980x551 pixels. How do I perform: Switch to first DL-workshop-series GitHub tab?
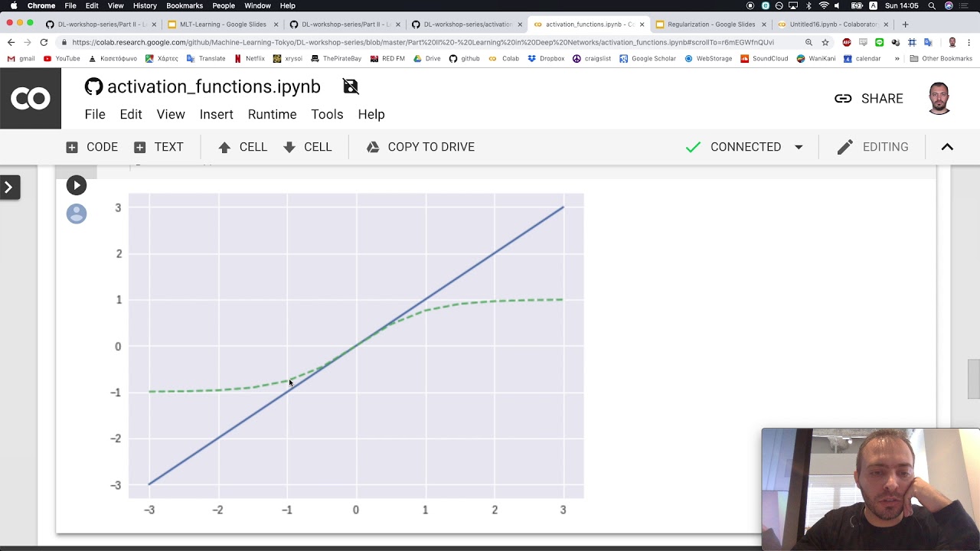click(100, 24)
